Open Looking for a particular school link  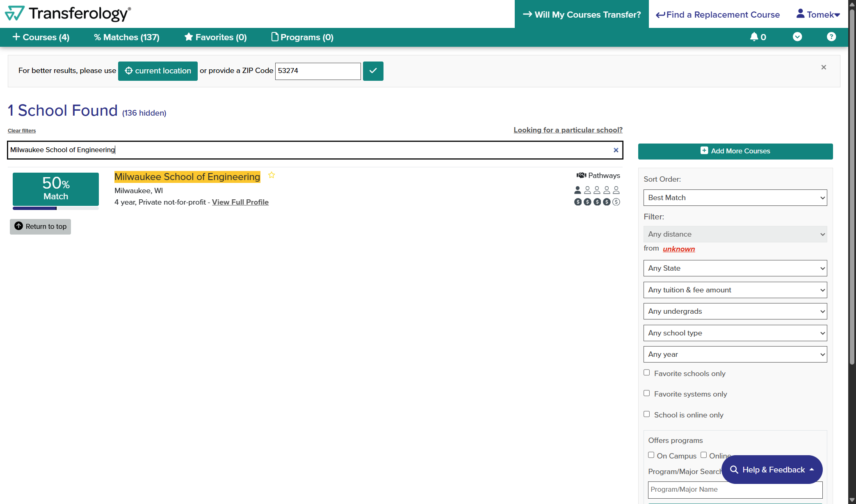(x=568, y=130)
